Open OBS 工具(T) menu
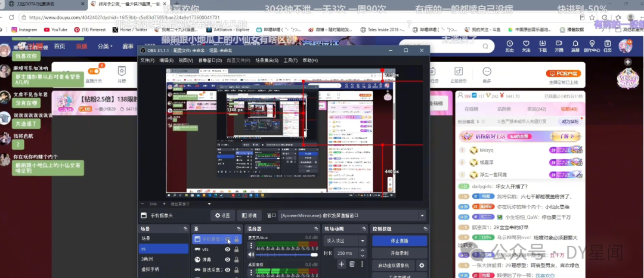 290,60
